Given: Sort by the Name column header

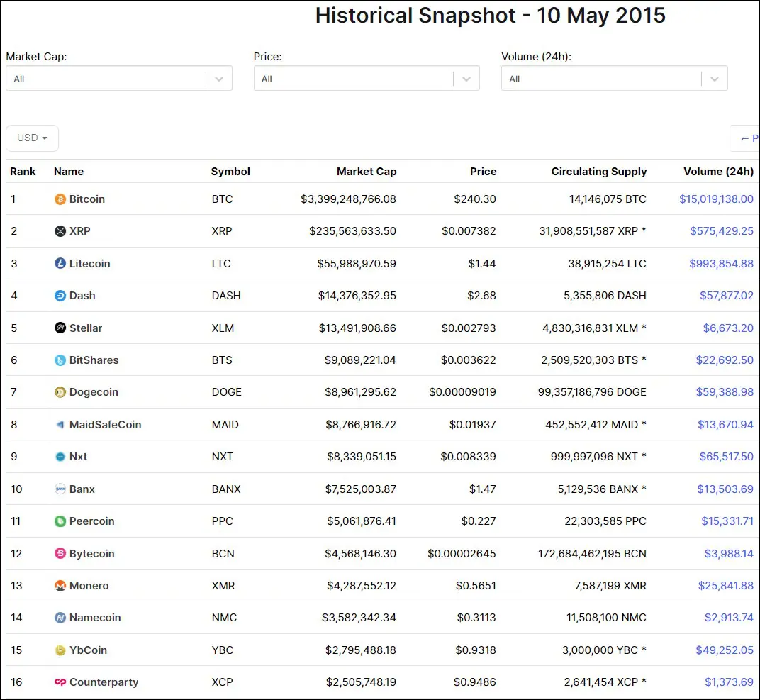Looking at the screenshot, I should pos(68,172).
